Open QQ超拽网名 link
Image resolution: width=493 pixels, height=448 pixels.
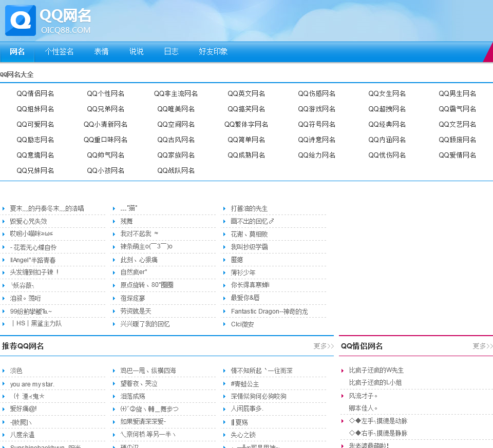[x=387, y=109]
